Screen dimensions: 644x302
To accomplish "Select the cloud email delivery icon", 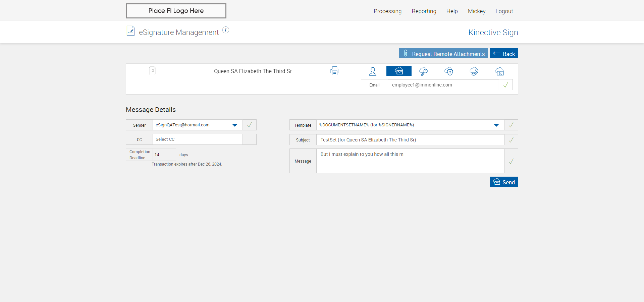I will click(x=399, y=71).
